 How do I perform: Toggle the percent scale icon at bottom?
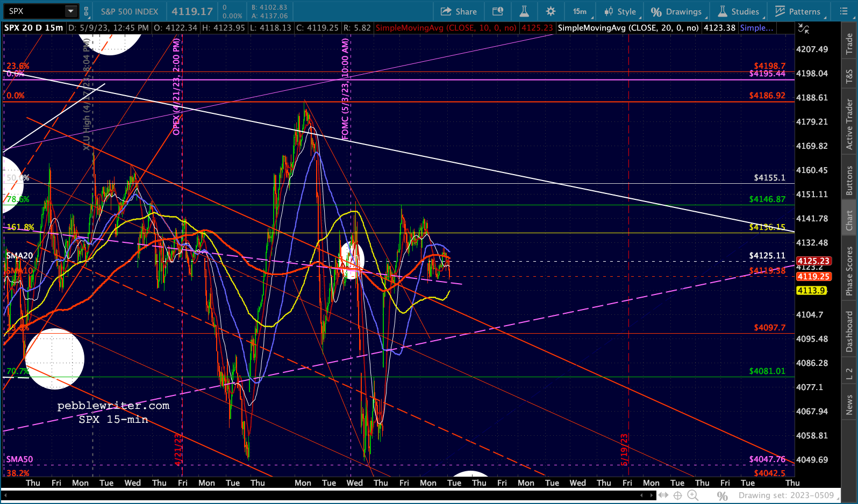tap(723, 495)
